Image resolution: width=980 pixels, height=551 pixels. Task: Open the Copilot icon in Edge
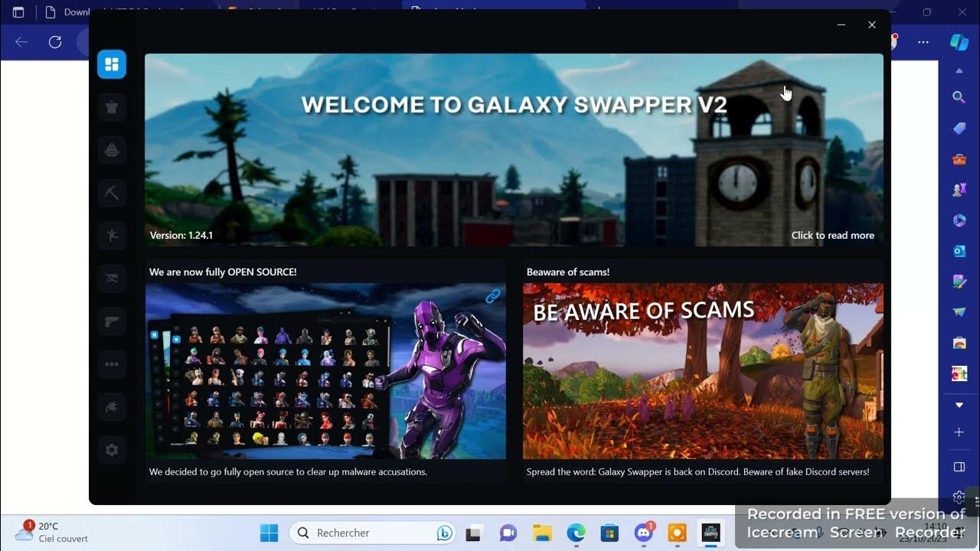click(x=959, y=42)
